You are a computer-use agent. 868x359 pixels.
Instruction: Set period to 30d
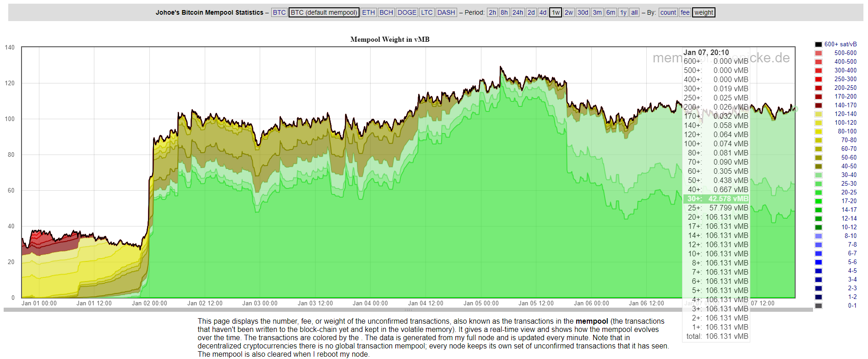click(x=583, y=12)
